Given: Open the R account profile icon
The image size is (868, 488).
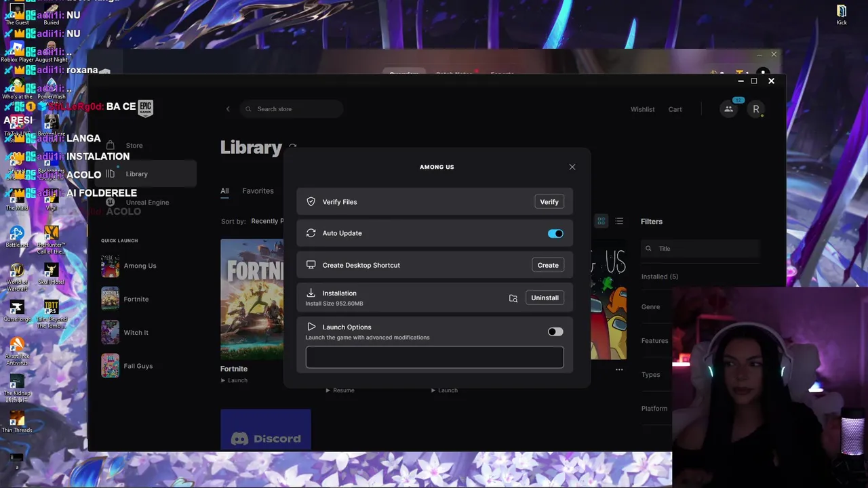Looking at the screenshot, I should [x=755, y=109].
